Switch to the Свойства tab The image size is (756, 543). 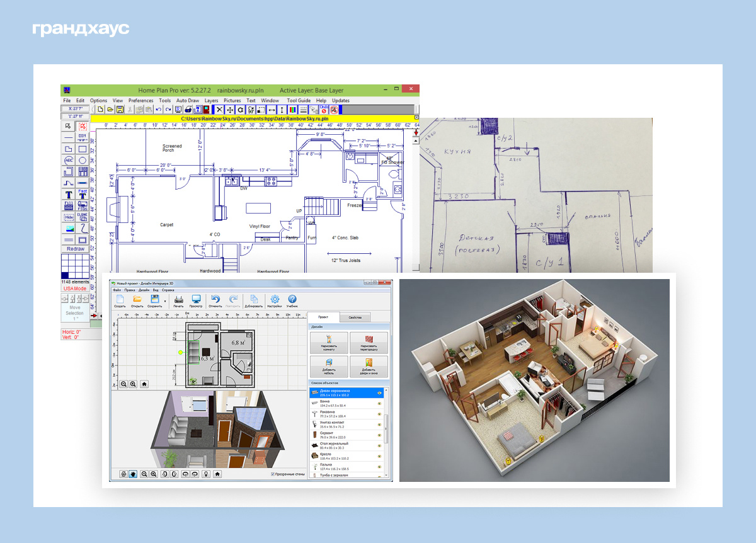pyautogui.click(x=355, y=317)
